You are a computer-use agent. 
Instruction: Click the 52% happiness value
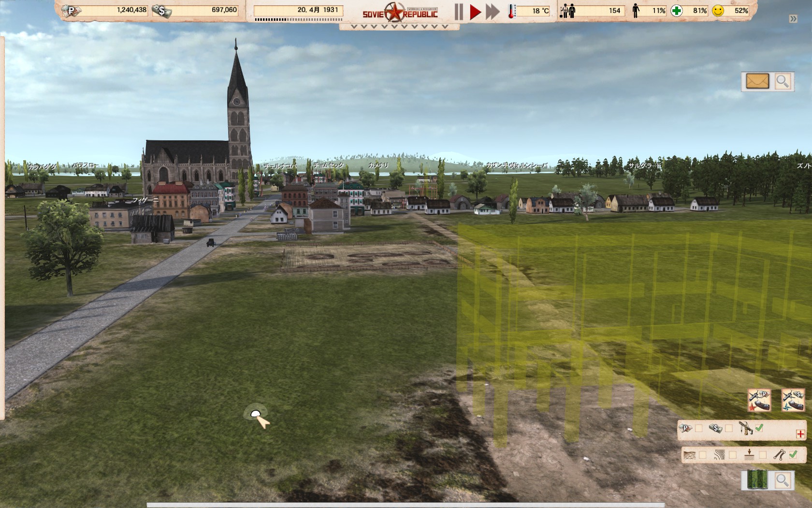pyautogui.click(x=741, y=10)
